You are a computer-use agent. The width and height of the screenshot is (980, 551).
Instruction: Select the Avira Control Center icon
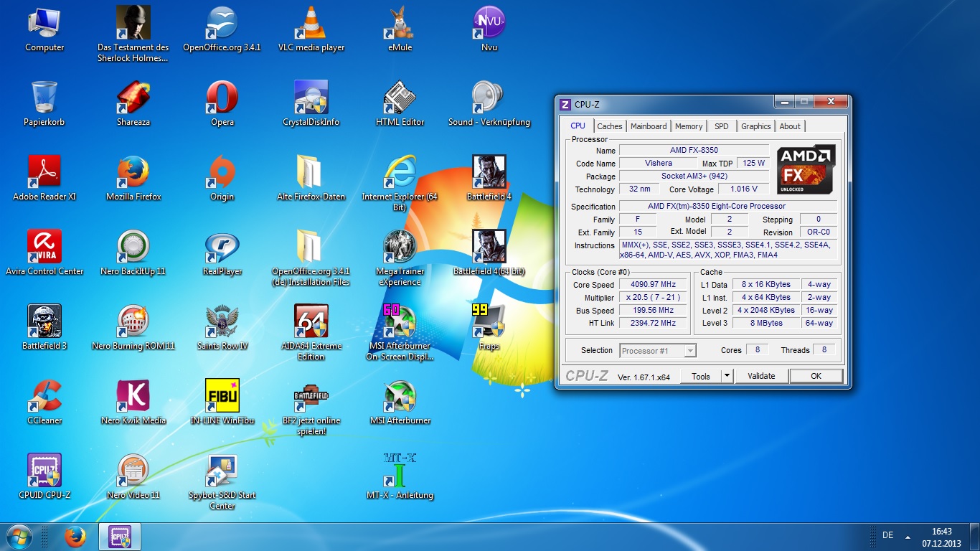pyautogui.click(x=44, y=248)
